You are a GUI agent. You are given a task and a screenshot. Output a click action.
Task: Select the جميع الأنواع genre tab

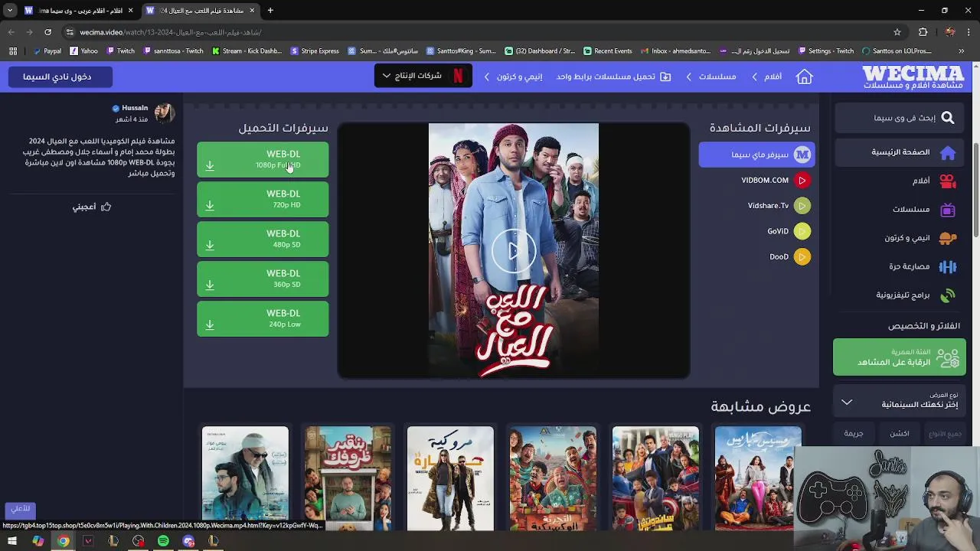click(945, 434)
